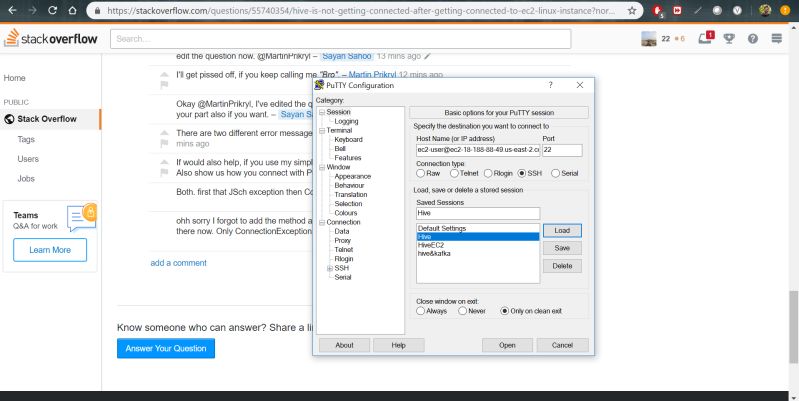Screen dimensions: 799x401
Task: Flag the "I'll get pissed off" comment
Action: click(x=164, y=85)
